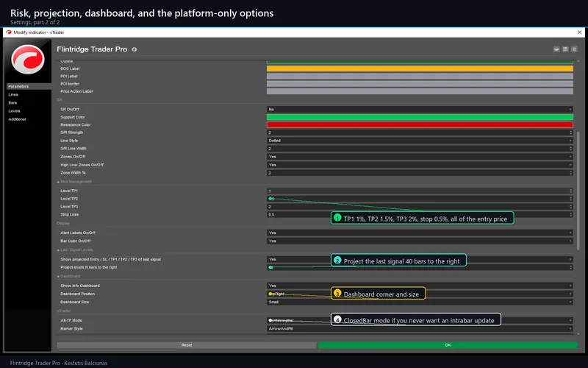Click the small cTrader icon in title bar
588x368 pixels.
(9, 32)
